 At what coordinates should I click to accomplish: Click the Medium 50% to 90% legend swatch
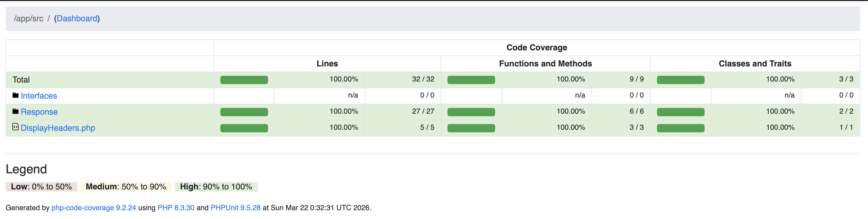pos(126,187)
